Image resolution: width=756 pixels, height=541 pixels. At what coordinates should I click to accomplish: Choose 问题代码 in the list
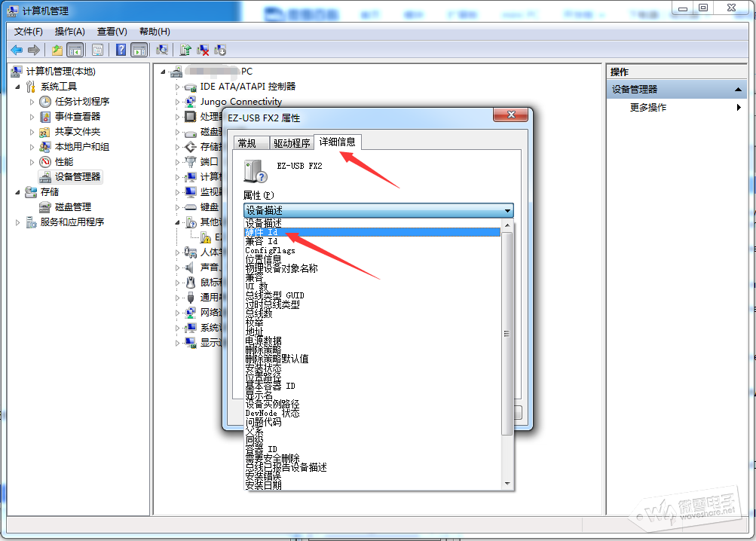[372, 422]
